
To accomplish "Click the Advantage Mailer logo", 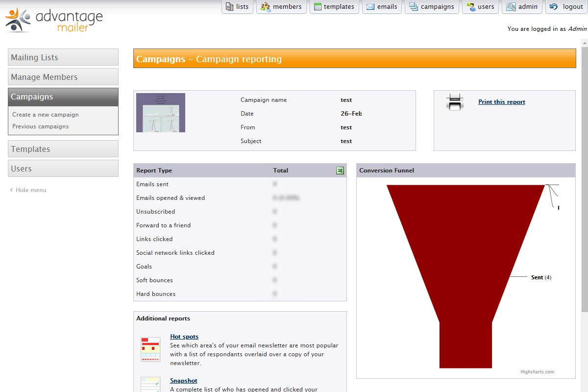I will tap(54, 21).
